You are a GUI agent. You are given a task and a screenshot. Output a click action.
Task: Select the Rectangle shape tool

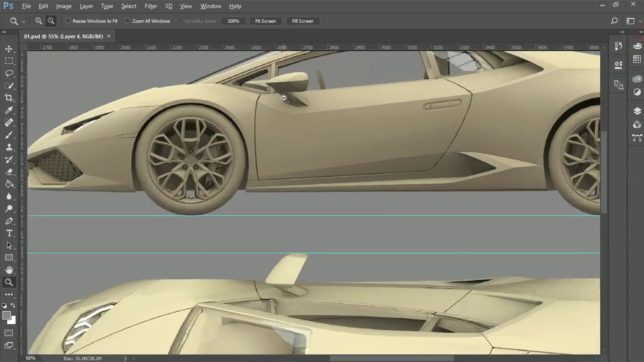pyautogui.click(x=9, y=258)
